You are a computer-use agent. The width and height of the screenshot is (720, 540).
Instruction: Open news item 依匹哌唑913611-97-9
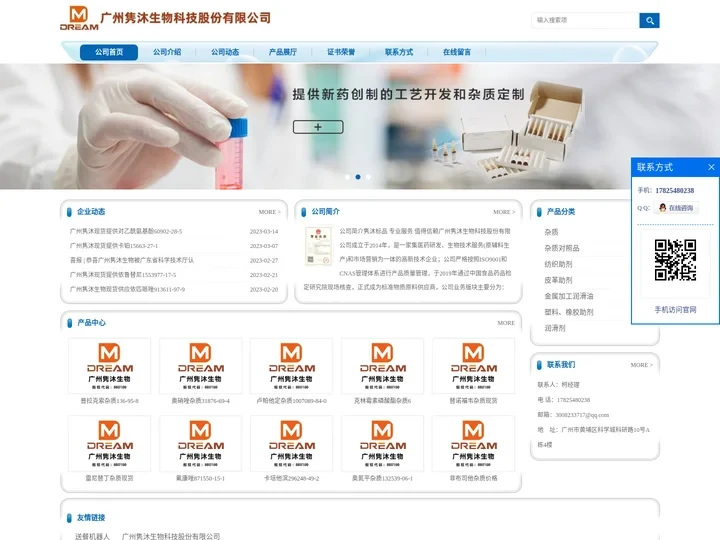click(x=127, y=289)
